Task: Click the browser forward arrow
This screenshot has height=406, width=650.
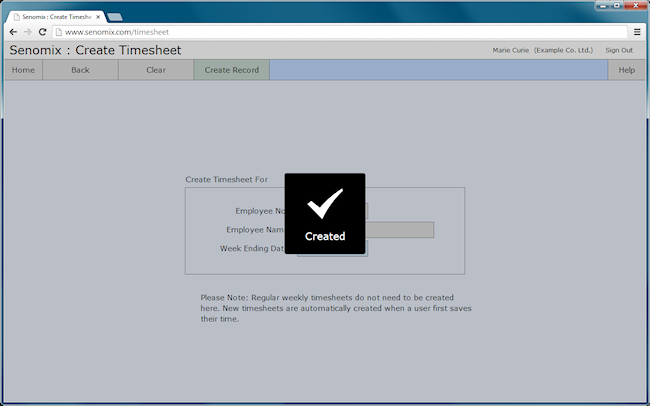Action: 28,32
